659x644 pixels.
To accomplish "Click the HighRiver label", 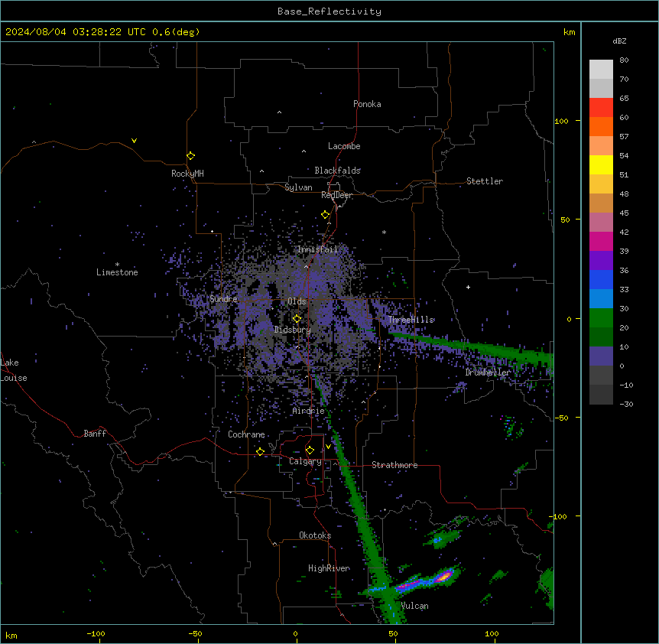I will click(329, 568).
